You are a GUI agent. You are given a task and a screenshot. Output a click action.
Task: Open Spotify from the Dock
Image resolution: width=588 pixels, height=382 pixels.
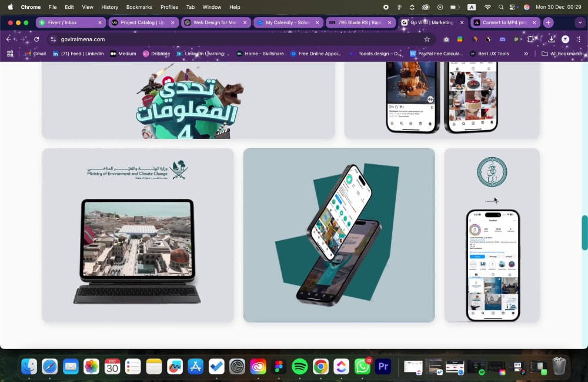[300, 367]
